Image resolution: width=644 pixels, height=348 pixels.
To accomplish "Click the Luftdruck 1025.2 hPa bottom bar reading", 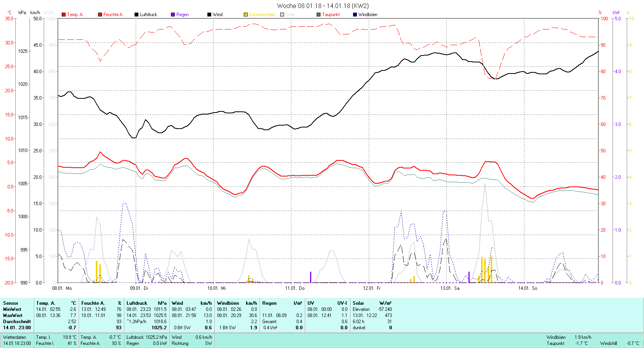I will [147, 337].
